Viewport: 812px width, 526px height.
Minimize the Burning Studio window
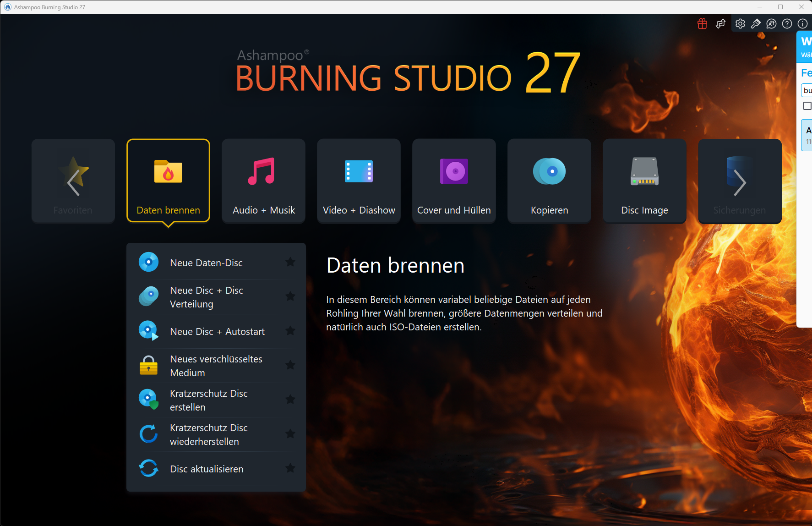tap(759, 7)
